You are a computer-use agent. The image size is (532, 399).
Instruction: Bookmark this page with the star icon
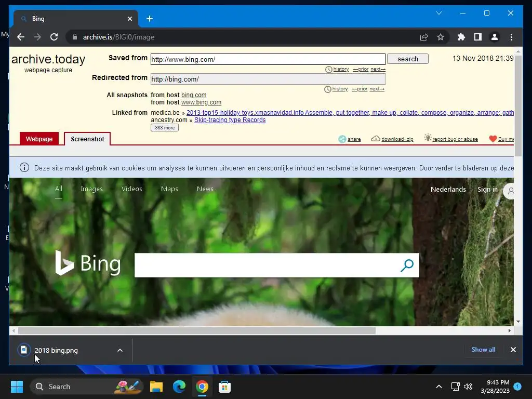pos(441,37)
